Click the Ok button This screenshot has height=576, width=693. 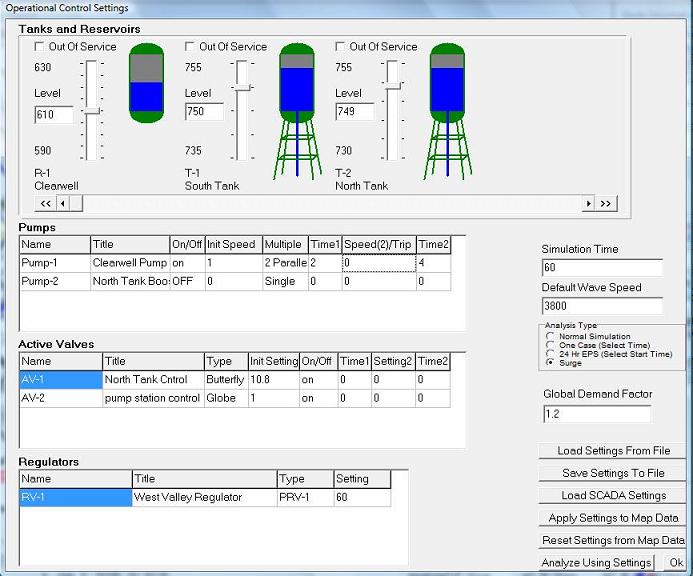click(x=676, y=563)
